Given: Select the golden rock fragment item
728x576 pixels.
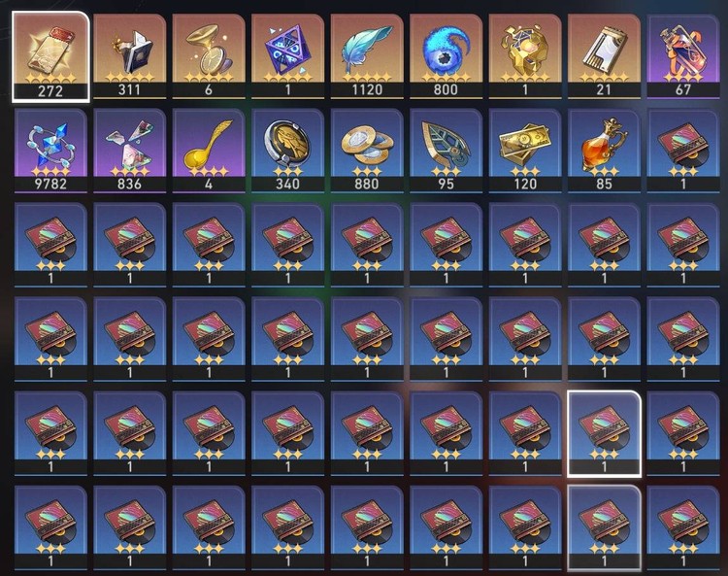Looking at the screenshot, I should pyautogui.click(x=524, y=56).
